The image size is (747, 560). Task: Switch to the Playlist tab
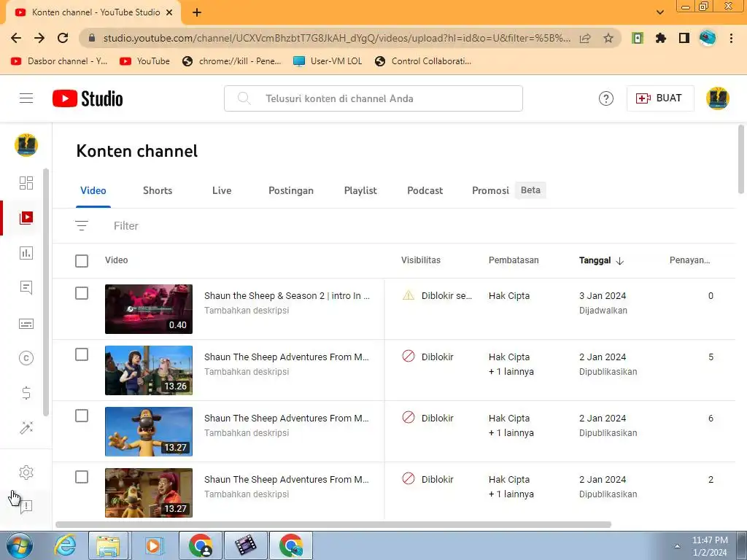click(360, 190)
